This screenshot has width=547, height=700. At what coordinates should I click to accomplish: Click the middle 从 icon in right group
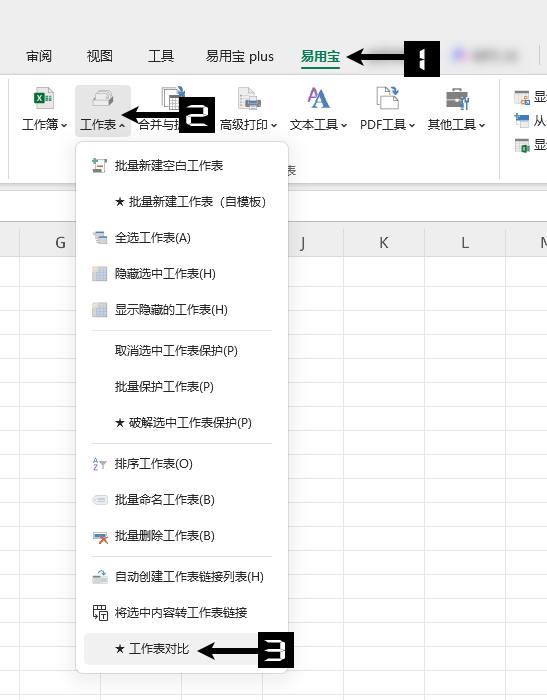(x=522, y=121)
